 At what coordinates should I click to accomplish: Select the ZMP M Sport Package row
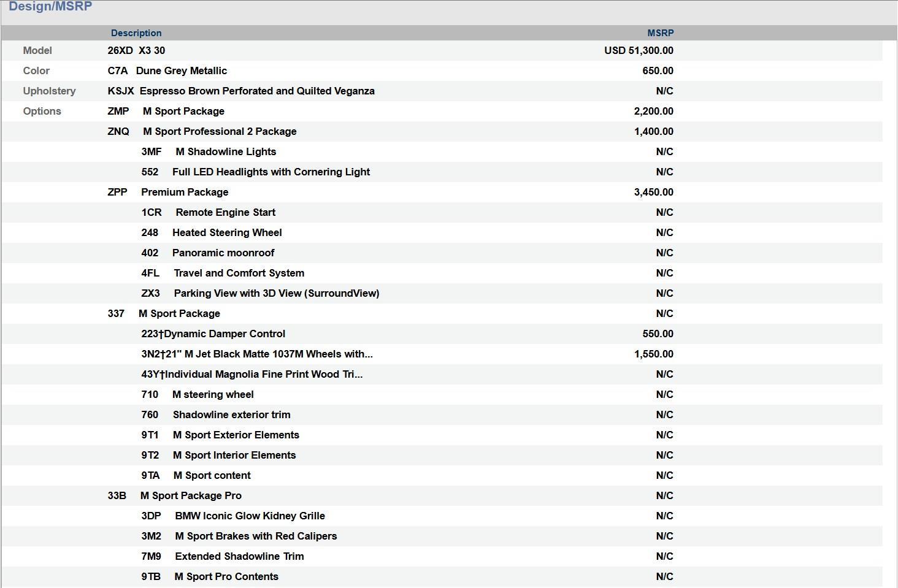pos(166,111)
